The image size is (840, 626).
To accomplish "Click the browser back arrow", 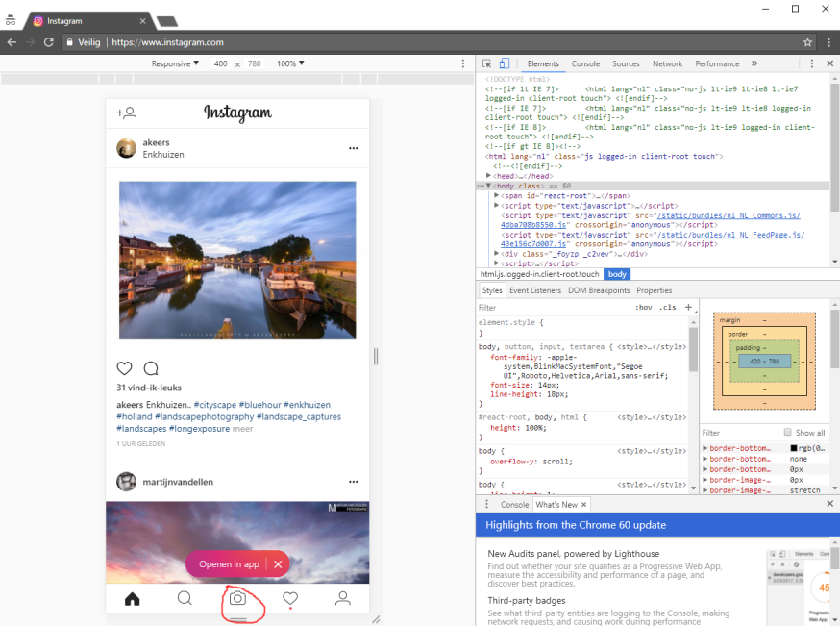I will [12, 42].
